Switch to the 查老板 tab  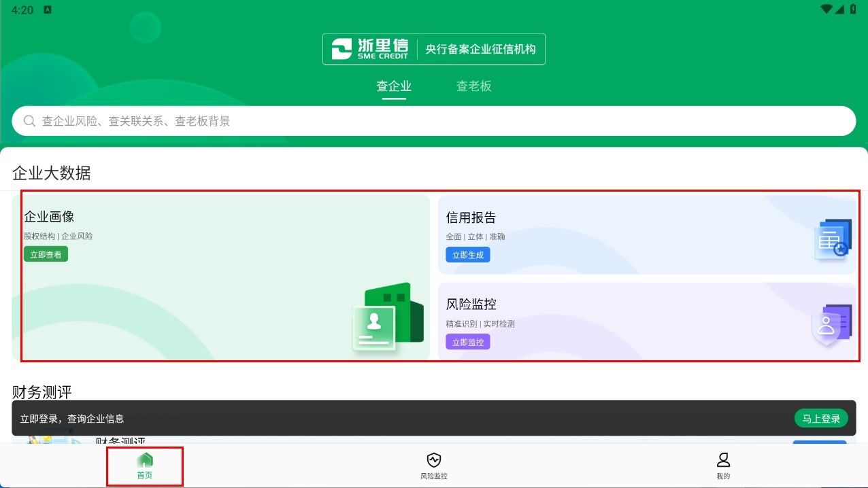point(473,86)
